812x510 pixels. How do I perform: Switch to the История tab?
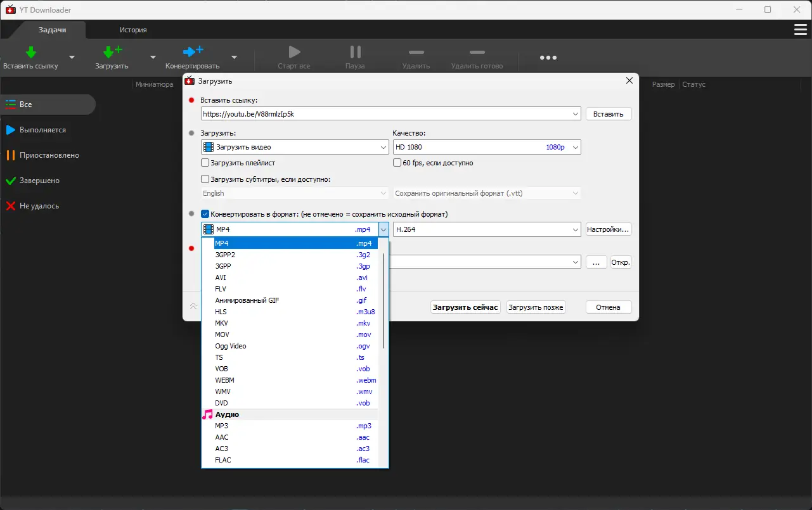click(133, 30)
